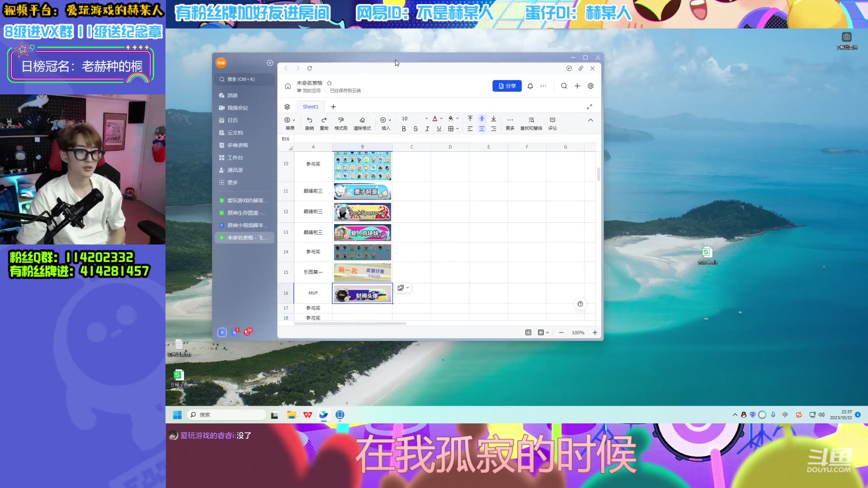Viewport: 868px width, 488px height.
Task: Open the spreadsheet 菜单 (Menu)
Action: coord(289,120)
